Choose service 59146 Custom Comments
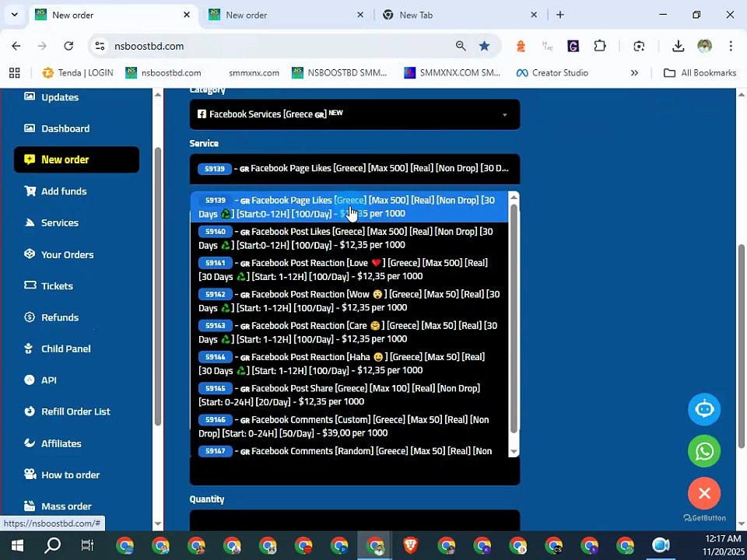Viewport: 747px width, 560px height. [349, 427]
